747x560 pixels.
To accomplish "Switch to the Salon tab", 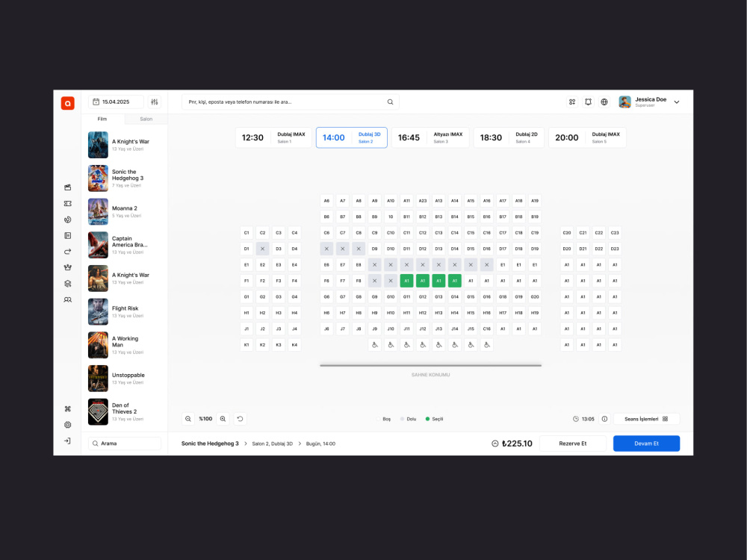I will (146, 119).
